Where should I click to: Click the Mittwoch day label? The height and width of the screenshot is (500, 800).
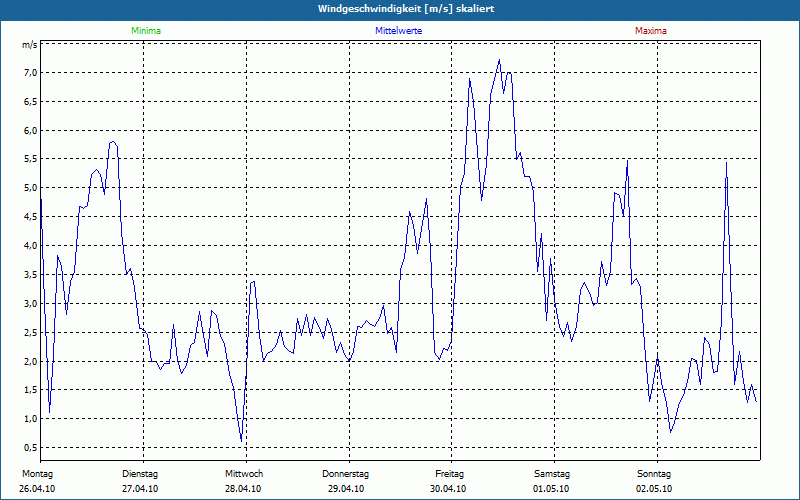pyautogui.click(x=244, y=474)
